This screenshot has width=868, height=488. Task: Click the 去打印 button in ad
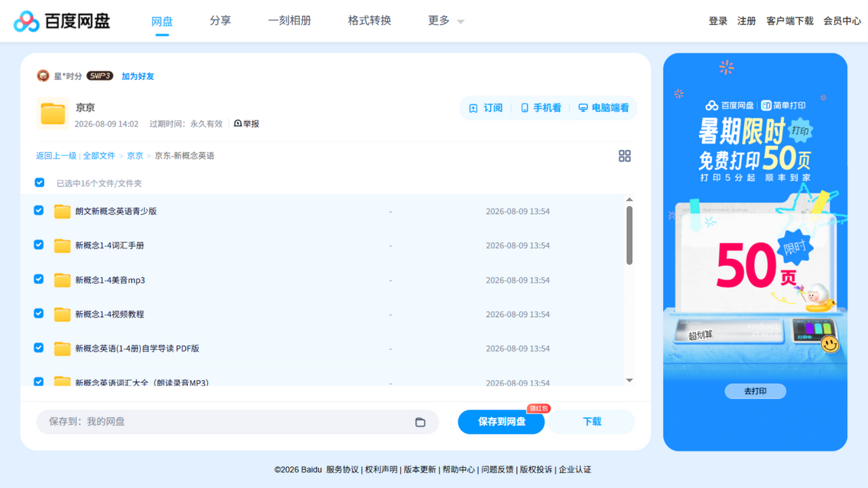[755, 391]
